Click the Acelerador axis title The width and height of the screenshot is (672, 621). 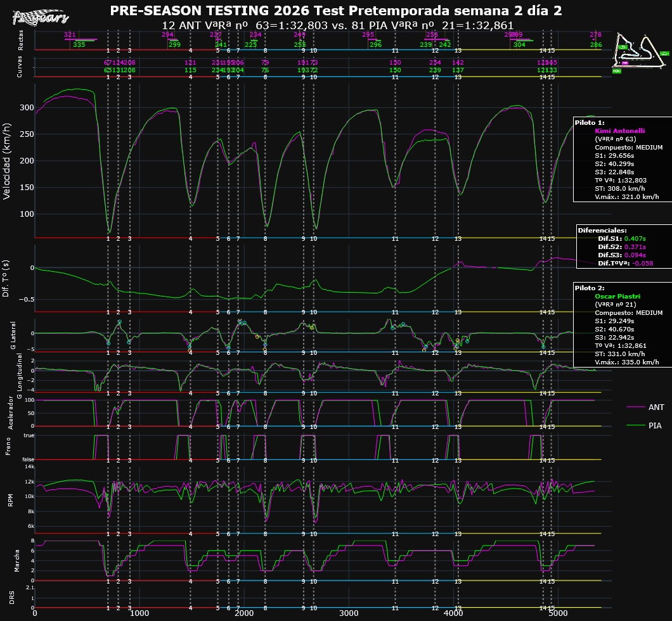11,413
